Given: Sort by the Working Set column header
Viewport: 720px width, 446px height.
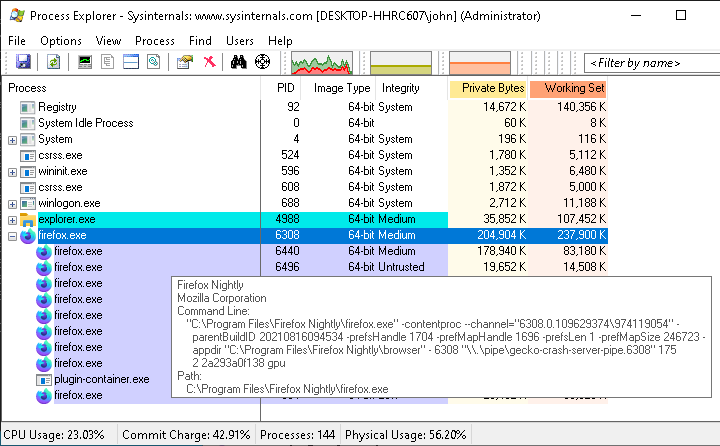Looking at the screenshot, I should click(568, 88).
